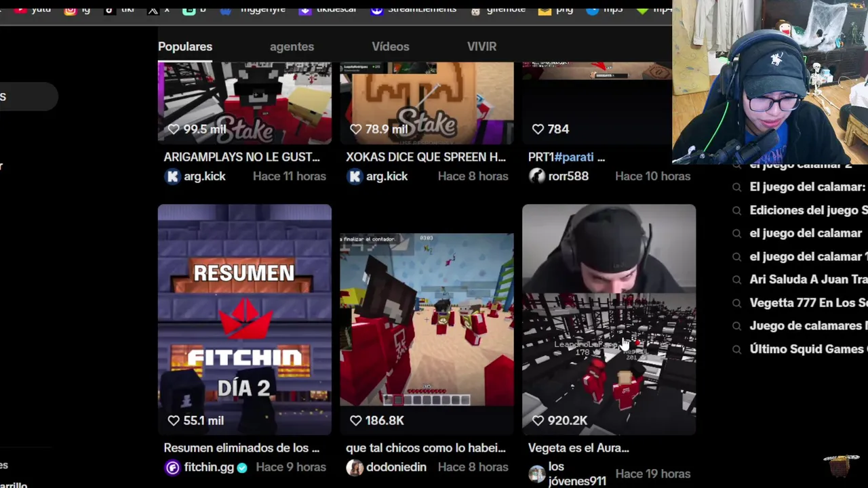Screen dimensions: 868x488
Task: Select the Vídeos tab
Action: coord(391,47)
